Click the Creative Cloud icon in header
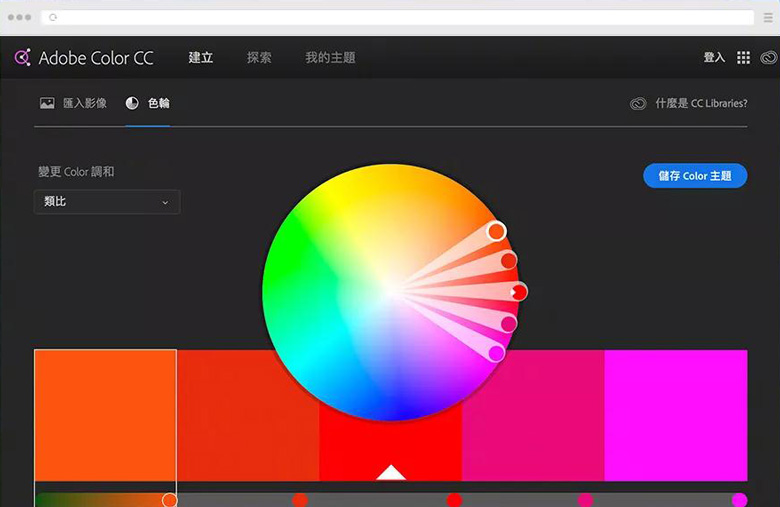 click(x=767, y=58)
